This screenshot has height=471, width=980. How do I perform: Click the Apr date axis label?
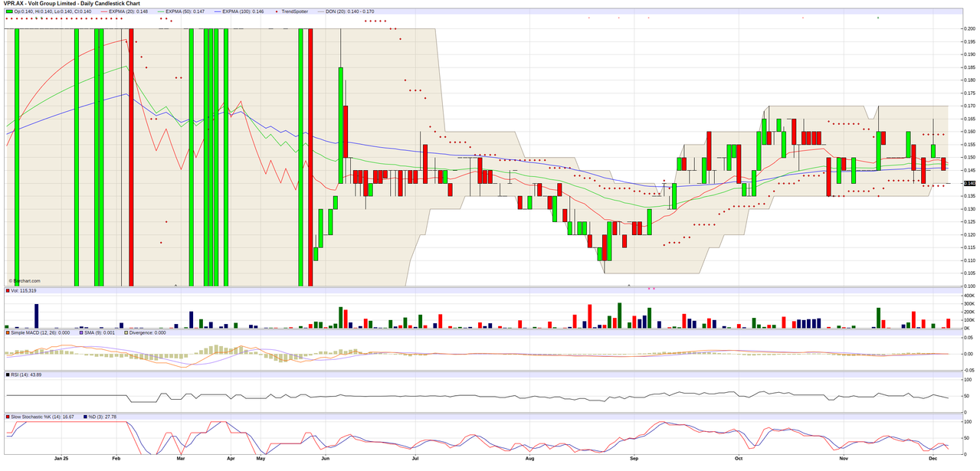pos(231,459)
